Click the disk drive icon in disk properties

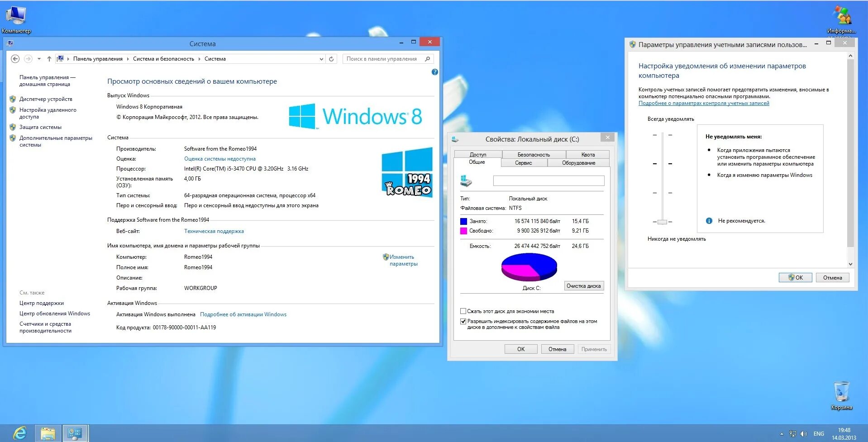466,181
